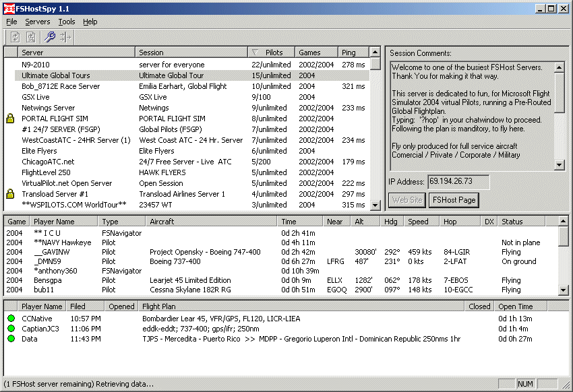Screen dimensions: 573x392
Task: Sort flight plans by the Open Time column
Action: point(520,306)
